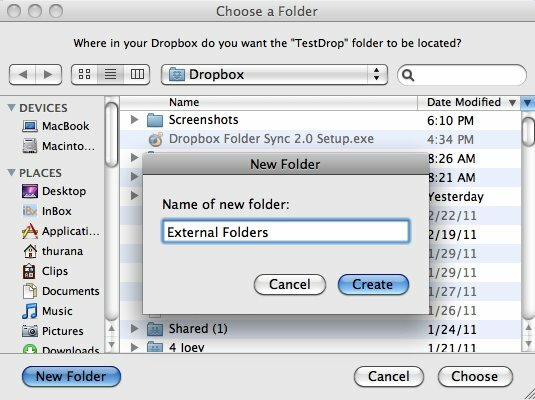Go forward with the right arrow button
Viewport: 535px width, 400px height.
click(x=48, y=74)
